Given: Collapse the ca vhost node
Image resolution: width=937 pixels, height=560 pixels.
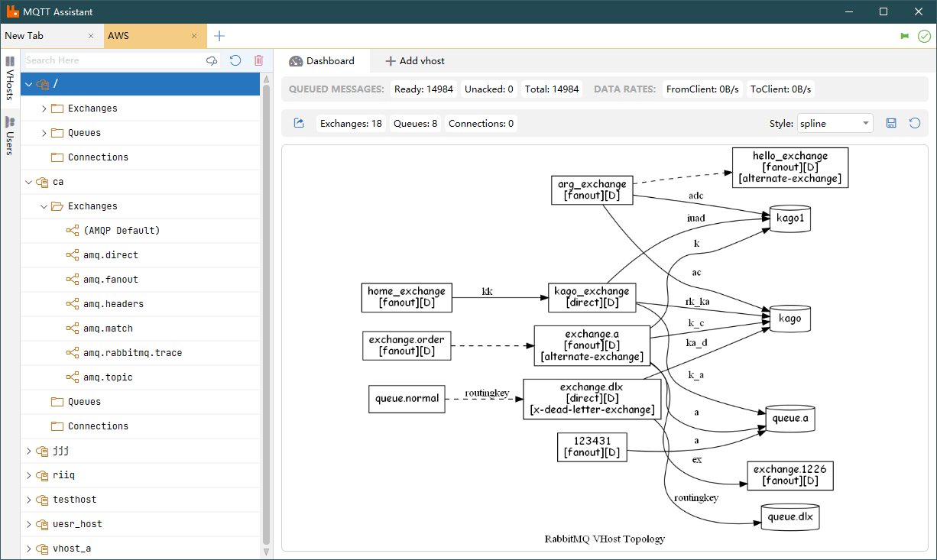Looking at the screenshot, I should coord(28,182).
